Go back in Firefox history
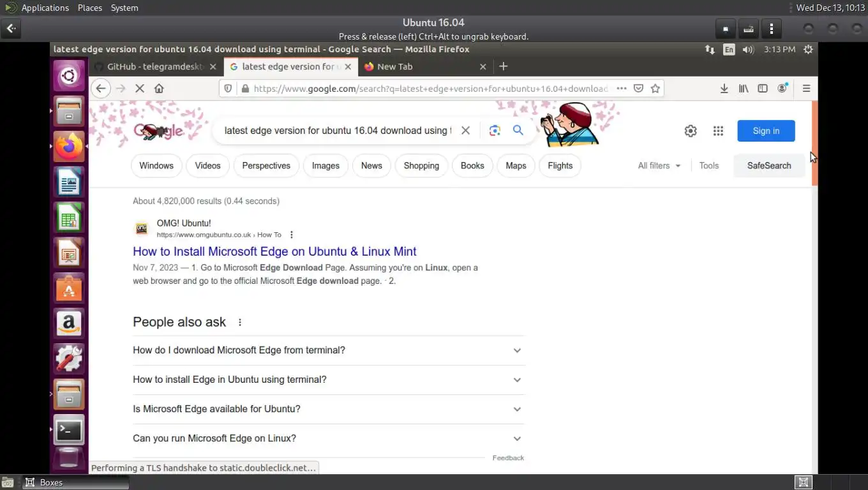The image size is (868, 490). 100,89
